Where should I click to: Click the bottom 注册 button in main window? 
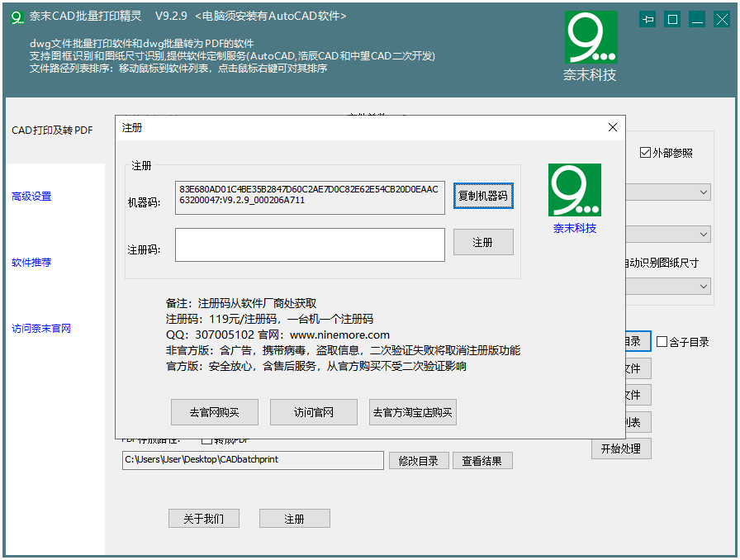click(x=295, y=519)
